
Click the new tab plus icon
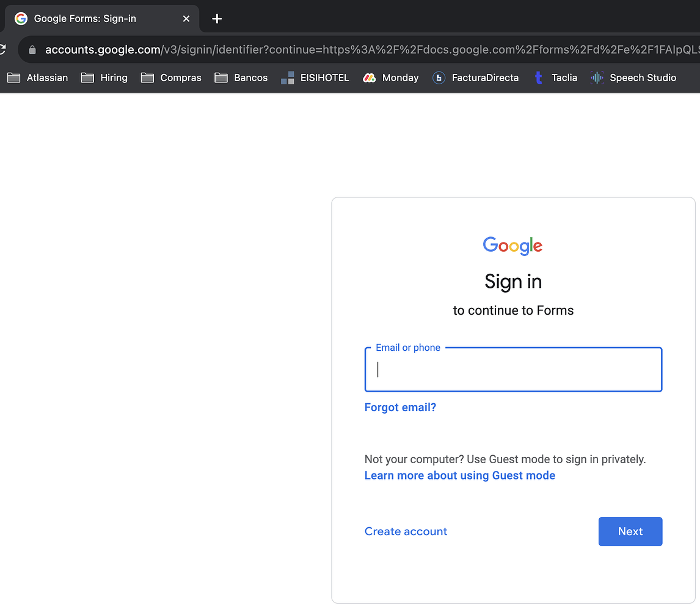[x=217, y=19]
